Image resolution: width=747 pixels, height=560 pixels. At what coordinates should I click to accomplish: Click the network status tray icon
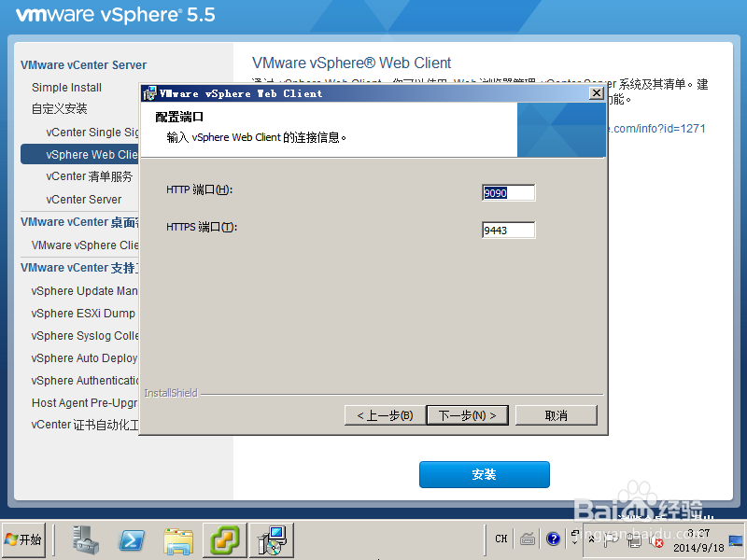(632, 539)
